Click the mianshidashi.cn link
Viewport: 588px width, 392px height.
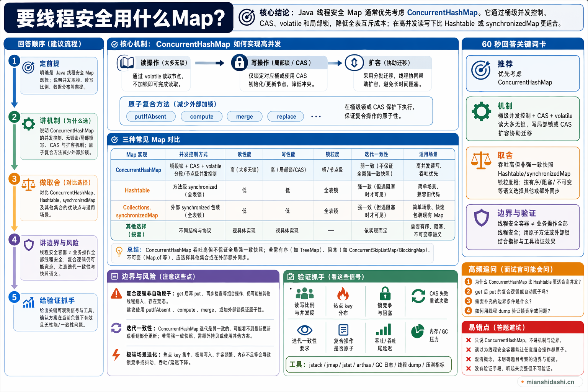[x=550, y=382]
